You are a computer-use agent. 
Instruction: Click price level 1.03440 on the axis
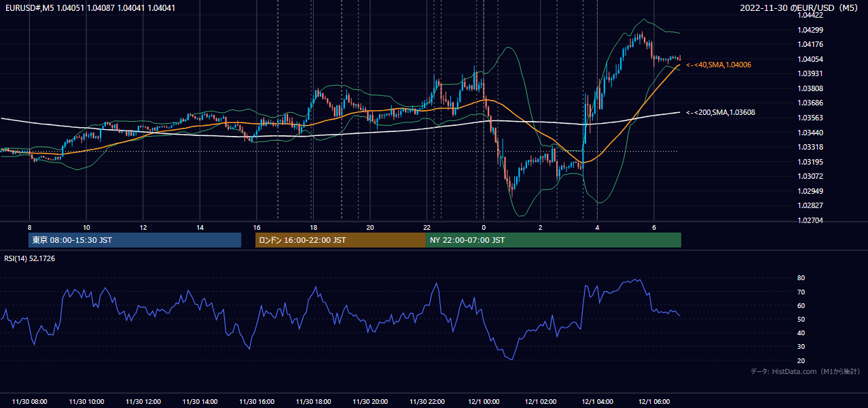810,133
